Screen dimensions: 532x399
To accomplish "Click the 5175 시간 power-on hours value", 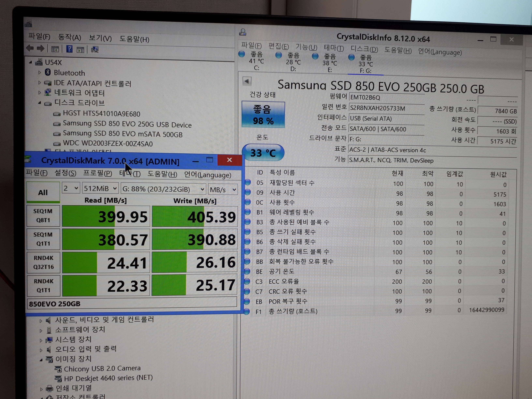I will [497, 141].
